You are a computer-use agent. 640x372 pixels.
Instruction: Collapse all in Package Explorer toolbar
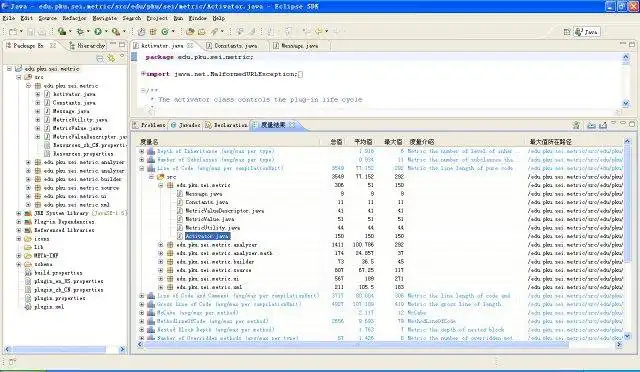point(100,58)
